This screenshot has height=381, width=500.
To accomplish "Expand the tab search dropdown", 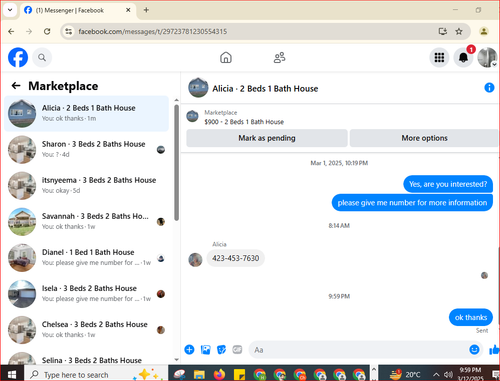I will click(10, 10).
